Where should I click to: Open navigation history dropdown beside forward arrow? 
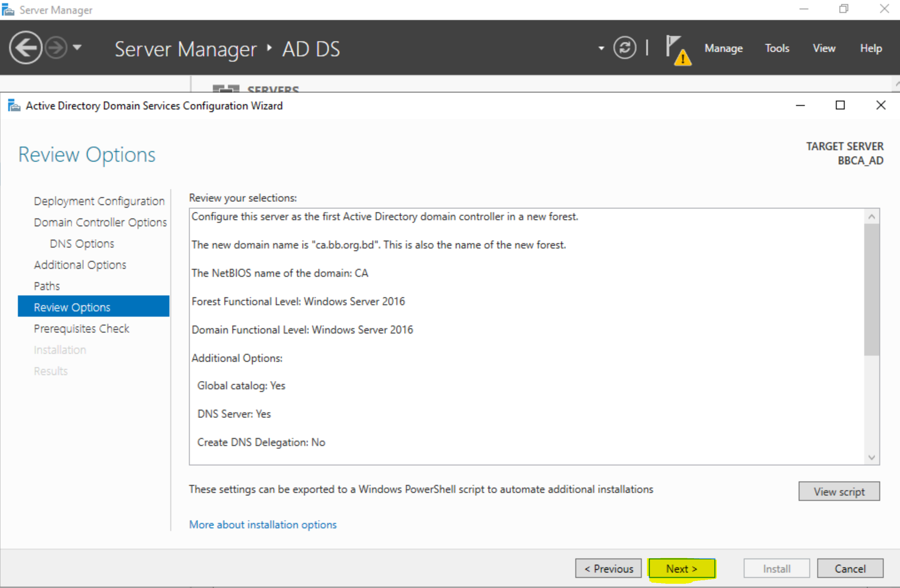pyautogui.click(x=77, y=47)
